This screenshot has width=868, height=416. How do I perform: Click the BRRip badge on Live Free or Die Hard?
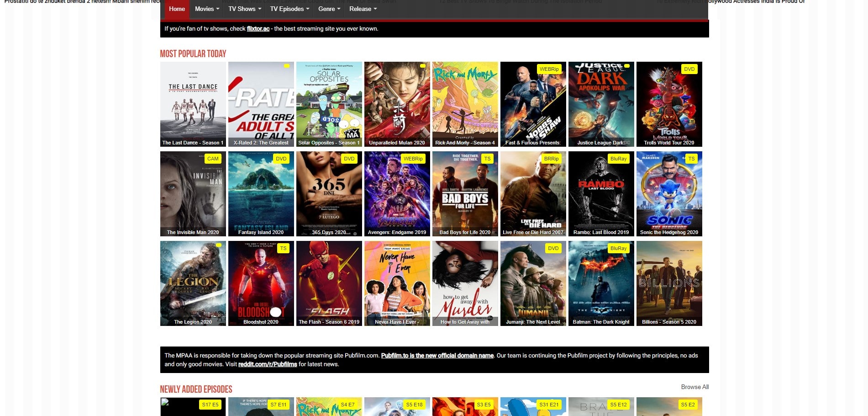[551, 159]
